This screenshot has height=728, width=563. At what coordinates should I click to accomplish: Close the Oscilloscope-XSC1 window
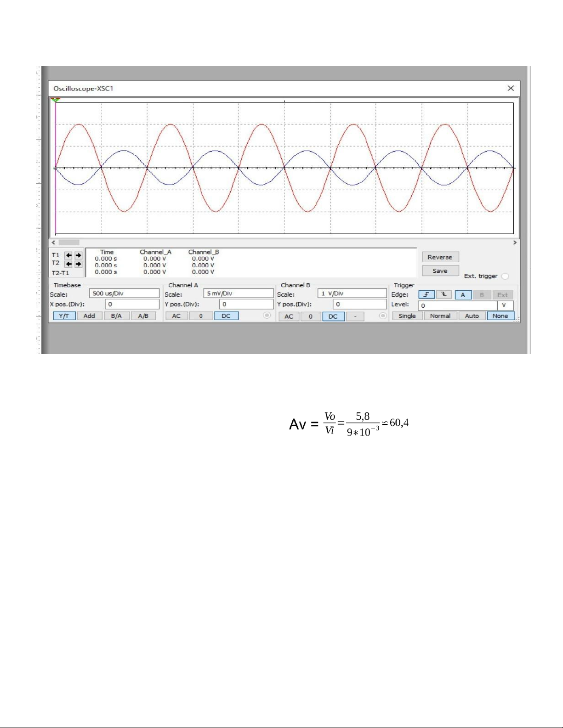coord(511,88)
